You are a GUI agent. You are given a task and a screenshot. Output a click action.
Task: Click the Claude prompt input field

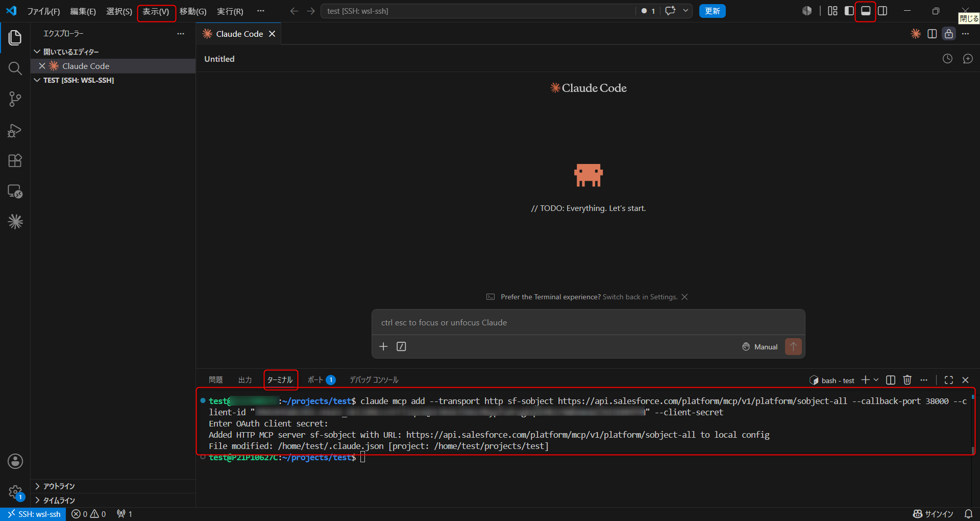(588, 323)
